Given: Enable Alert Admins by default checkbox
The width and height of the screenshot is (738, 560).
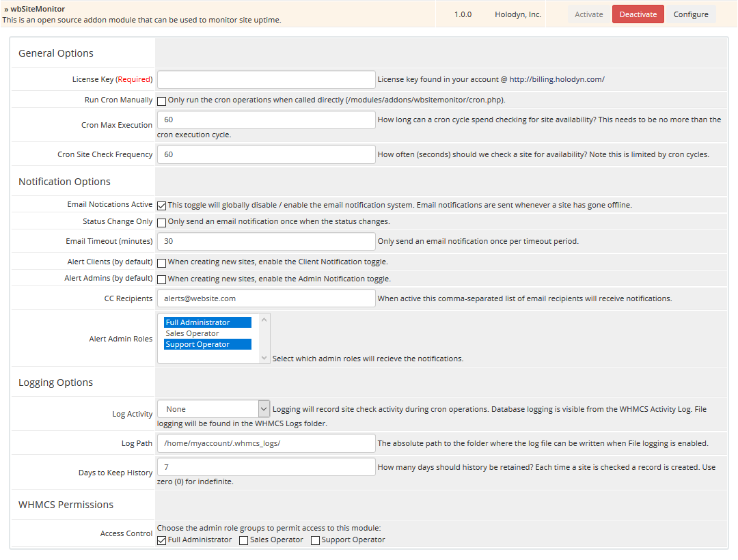Looking at the screenshot, I should 162,279.
